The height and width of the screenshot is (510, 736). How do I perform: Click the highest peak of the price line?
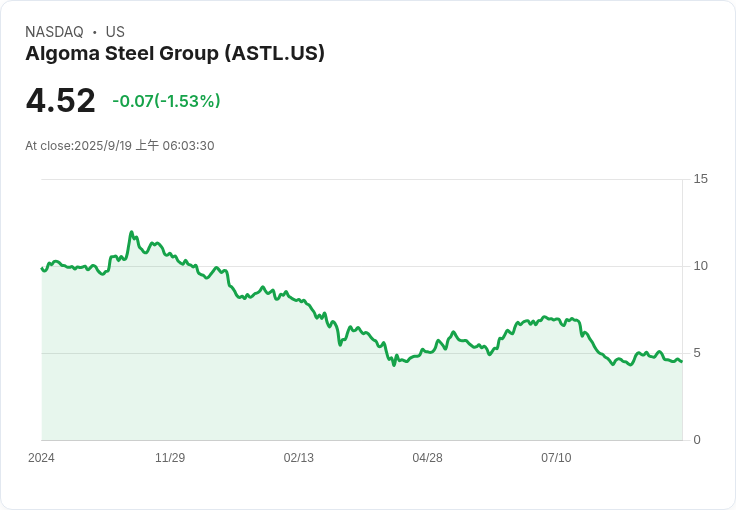click(131, 232)
